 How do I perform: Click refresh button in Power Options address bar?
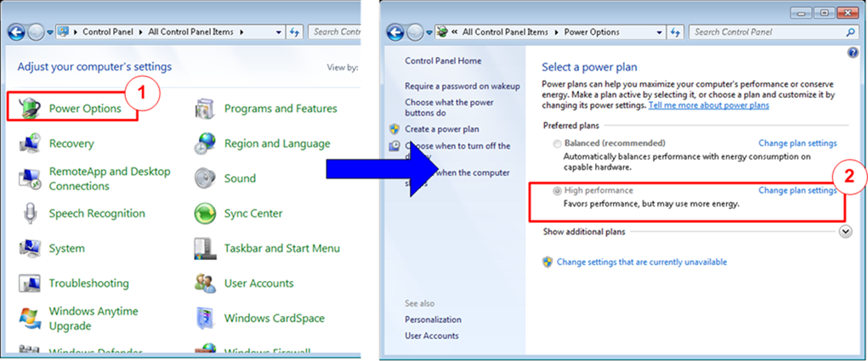tap(675, 32)
